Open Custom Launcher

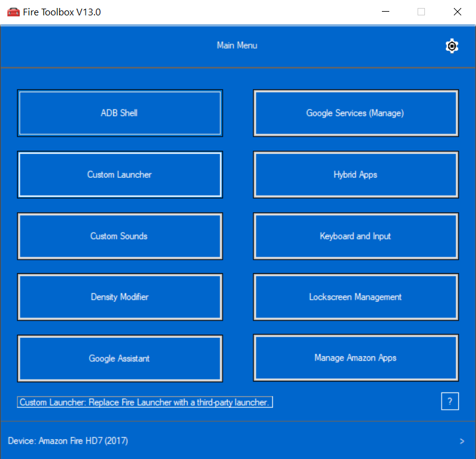pyautogui.click(x=120, y=175)
